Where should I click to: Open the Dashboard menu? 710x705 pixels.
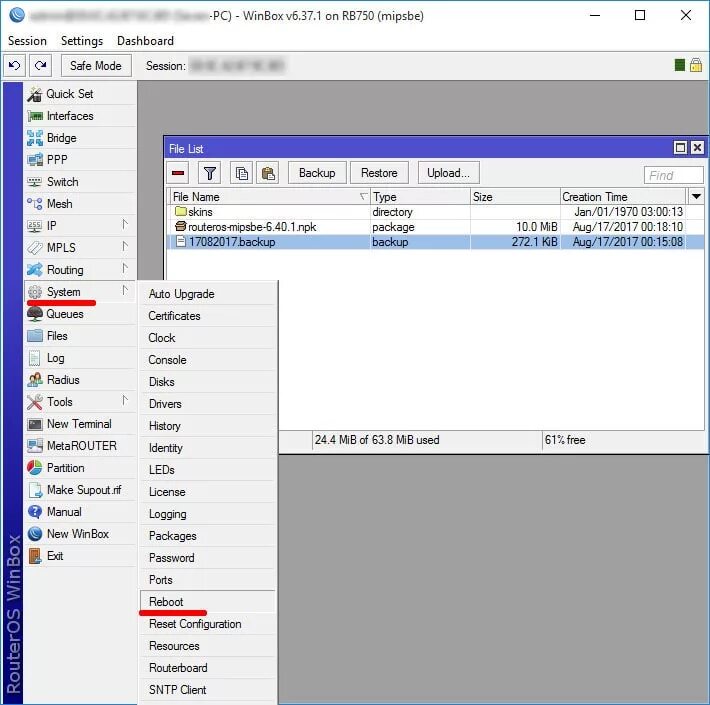(145, 41)
